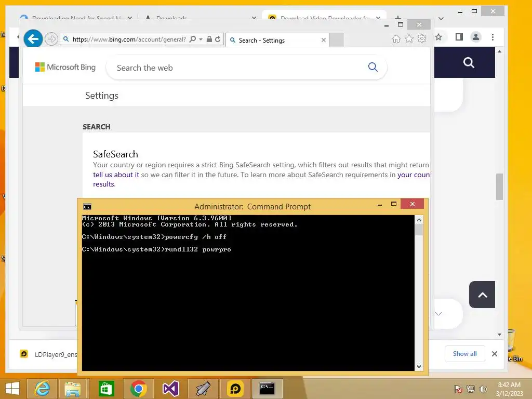The width and height of the screenshot is (532, 399).
Task: Click the Microsoft Bing logo
Action: (65, 67)
